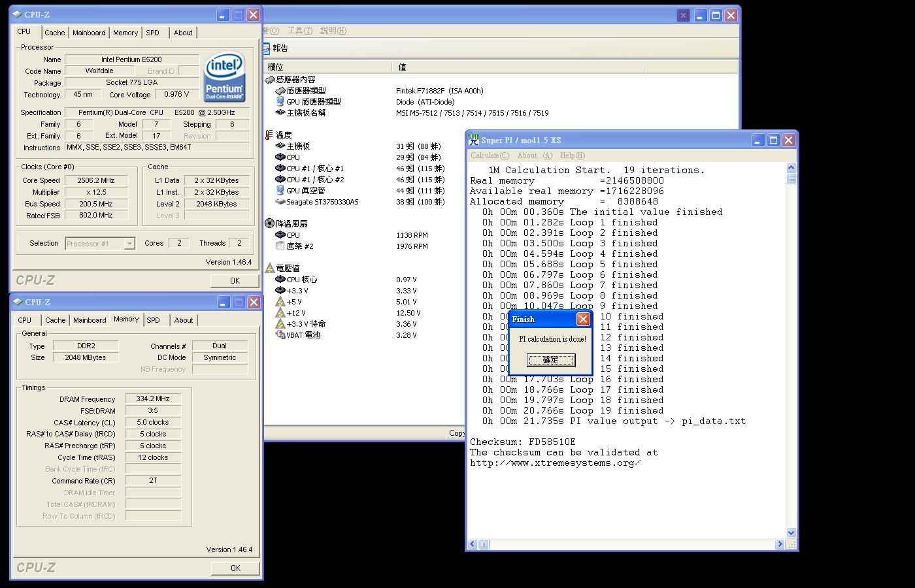915x588 pixels.
Task: Click the +12 V voltage icon
Action: pos(280,312)
